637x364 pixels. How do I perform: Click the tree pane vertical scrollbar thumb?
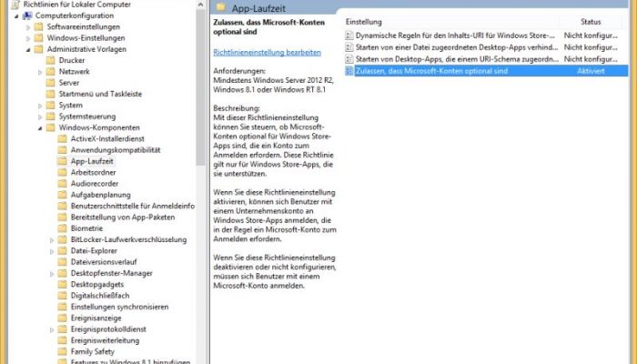[201, 87]
